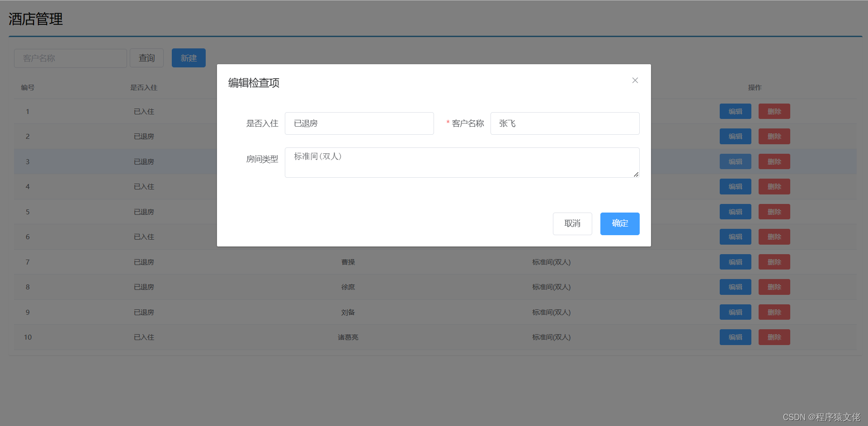Click 删除 for guest 徐庶 in row 8
Screen dimensions: 868x426
(774, 287)
